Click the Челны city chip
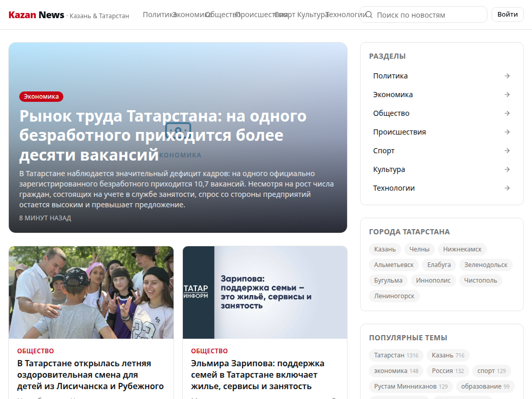Viewport: 532px width, 399px height. 419,249
